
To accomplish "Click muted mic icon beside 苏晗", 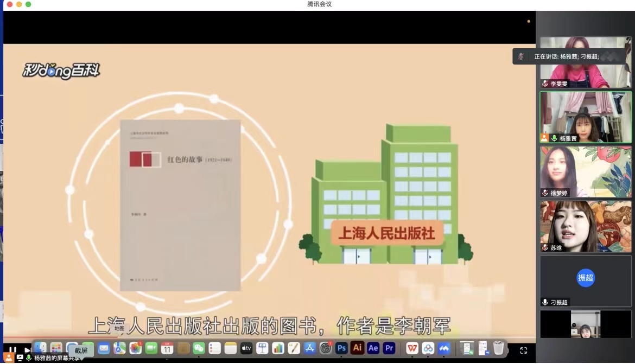I will pos(545,247).
